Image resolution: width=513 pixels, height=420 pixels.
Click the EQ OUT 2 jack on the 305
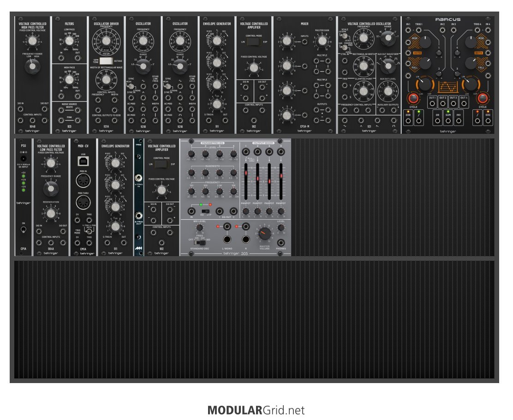point(233,211)
